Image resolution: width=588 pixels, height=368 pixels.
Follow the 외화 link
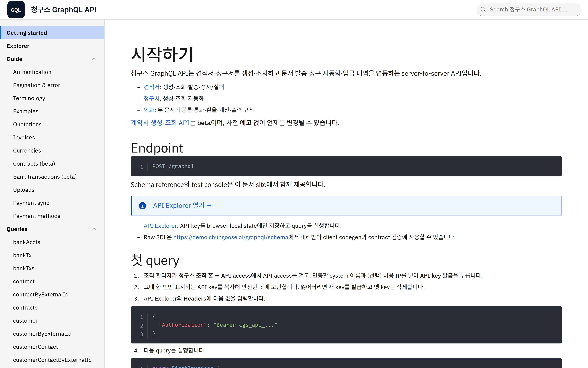(149, 110)
